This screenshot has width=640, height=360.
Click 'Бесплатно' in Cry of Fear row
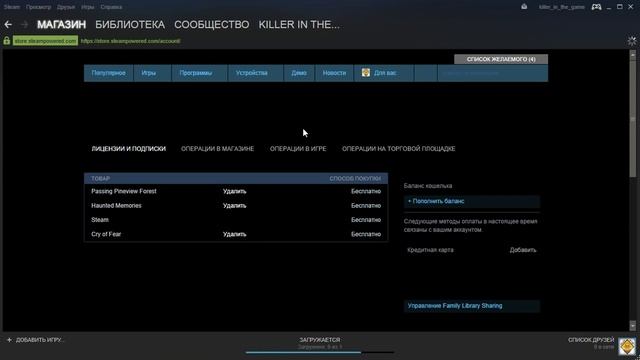pos(366,234)
